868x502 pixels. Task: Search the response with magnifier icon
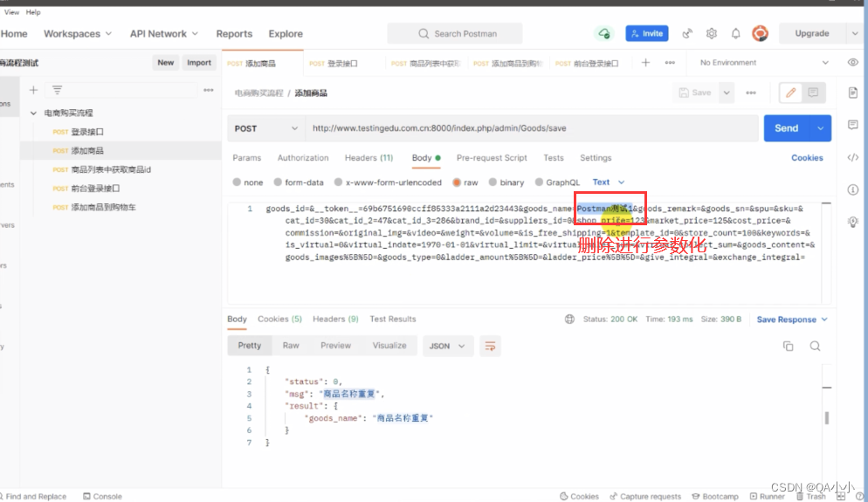tap(815, 347)
